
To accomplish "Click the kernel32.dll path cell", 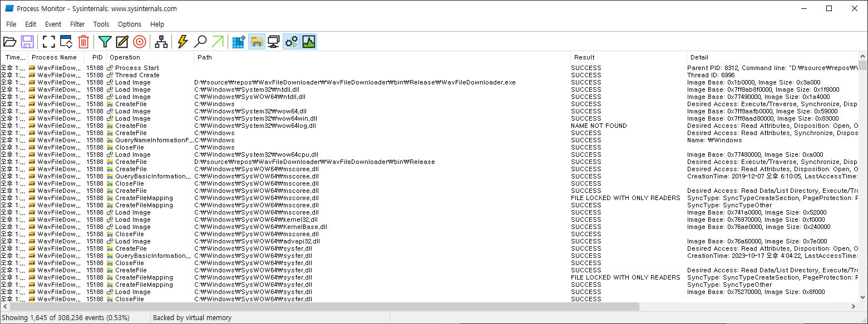I will click(256, 220).
